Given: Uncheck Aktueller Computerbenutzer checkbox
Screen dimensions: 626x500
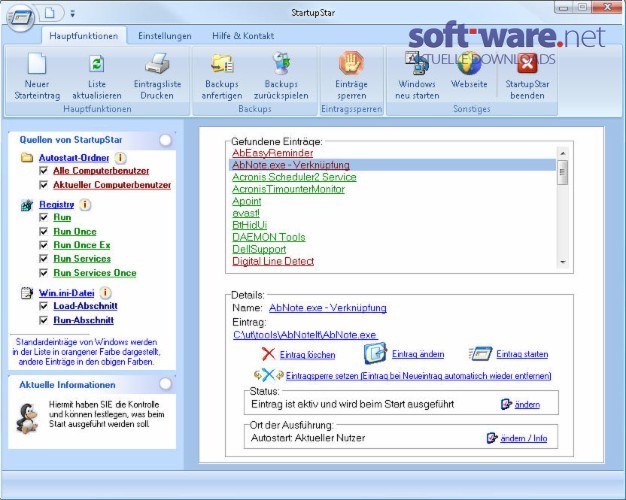Looking at the screenshot, I should click(x=44, y=185).
